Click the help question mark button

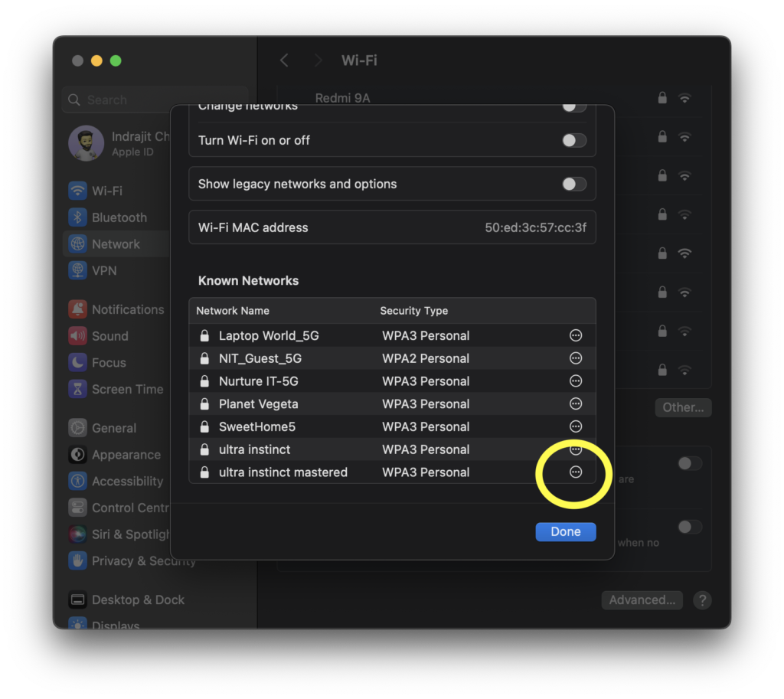coord(701,600)
